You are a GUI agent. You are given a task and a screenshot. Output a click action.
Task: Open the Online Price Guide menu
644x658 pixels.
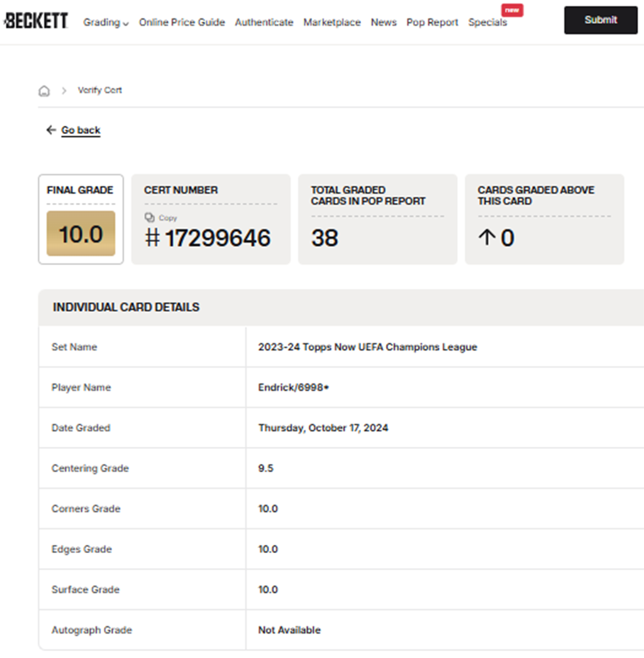click(x=182, y=23)
